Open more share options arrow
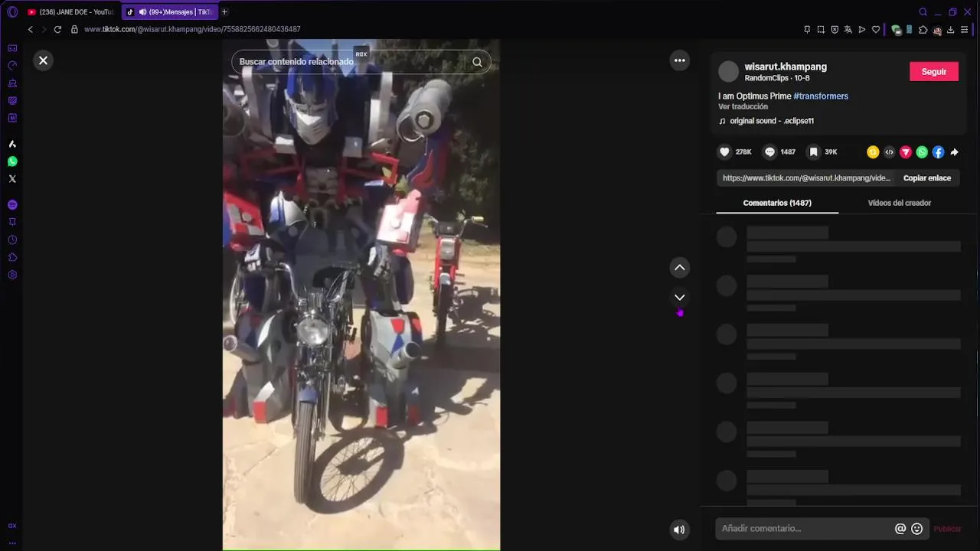 tap(954, 152)
